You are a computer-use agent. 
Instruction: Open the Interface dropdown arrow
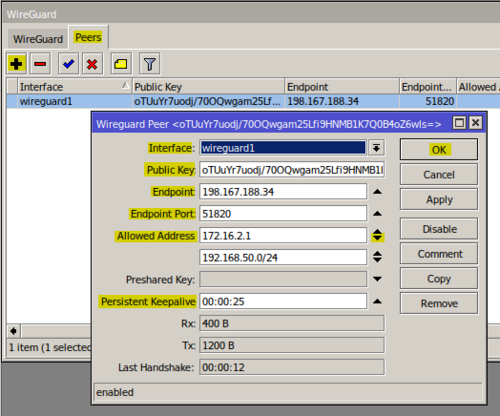377,148
